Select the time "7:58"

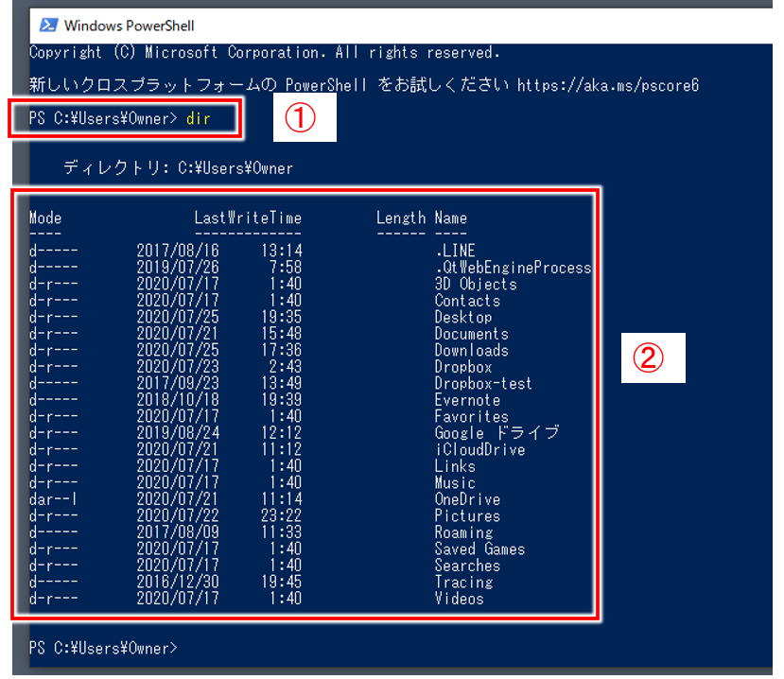pyautogui.click(x=286, y=268)
